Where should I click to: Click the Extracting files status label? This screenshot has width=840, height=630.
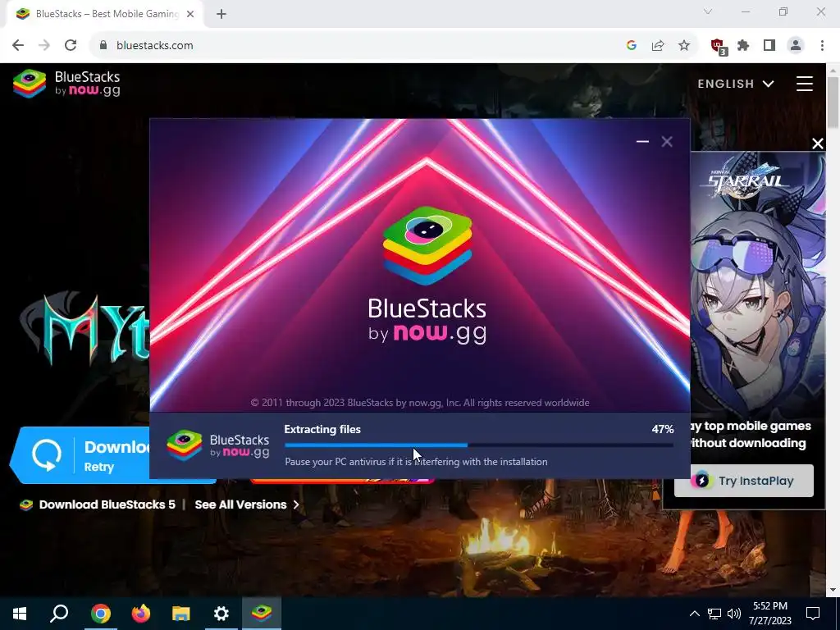click(x=322, y=430)
